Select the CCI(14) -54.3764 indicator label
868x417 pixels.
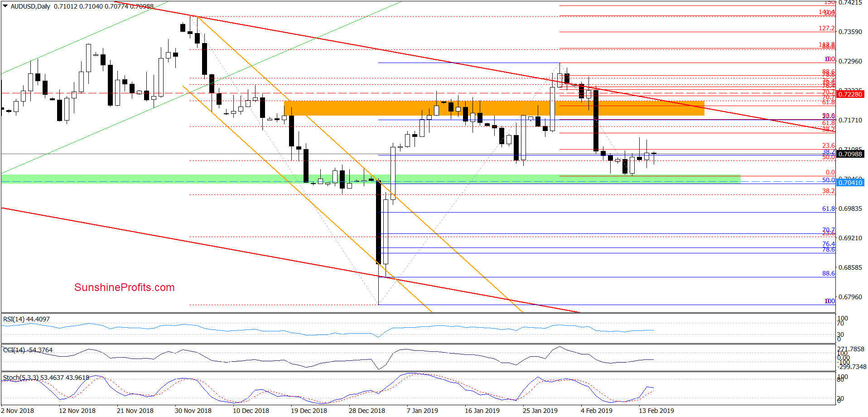point(28,350)
